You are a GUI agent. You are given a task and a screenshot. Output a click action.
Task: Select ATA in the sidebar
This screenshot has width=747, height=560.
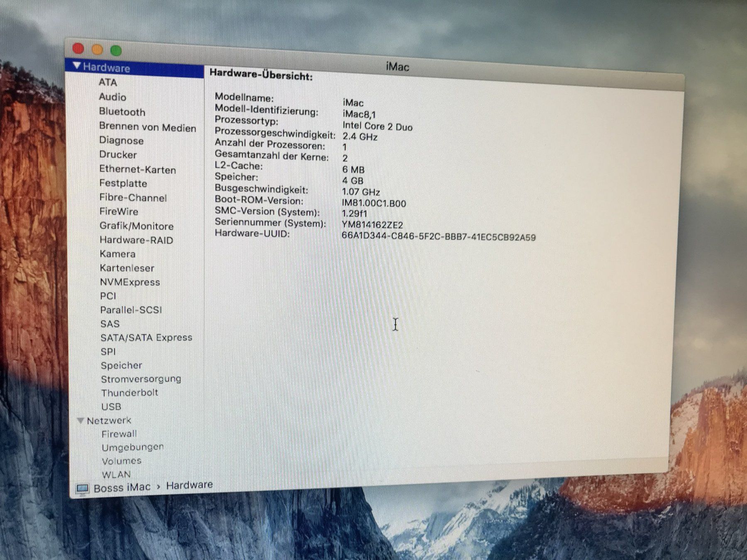108,82
